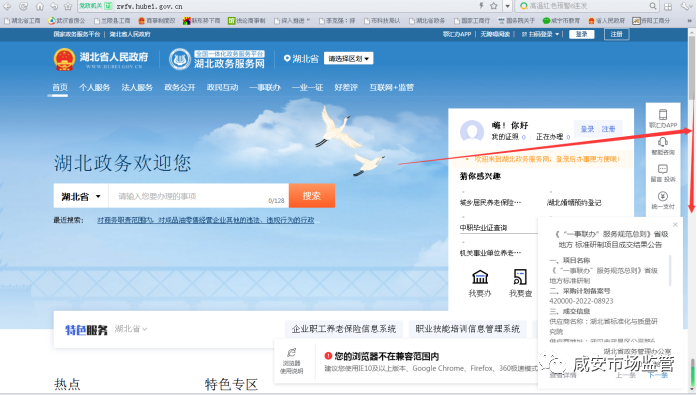697x395 pixels.
Task: Click 登录 in the user card
Action: [587, 129]
